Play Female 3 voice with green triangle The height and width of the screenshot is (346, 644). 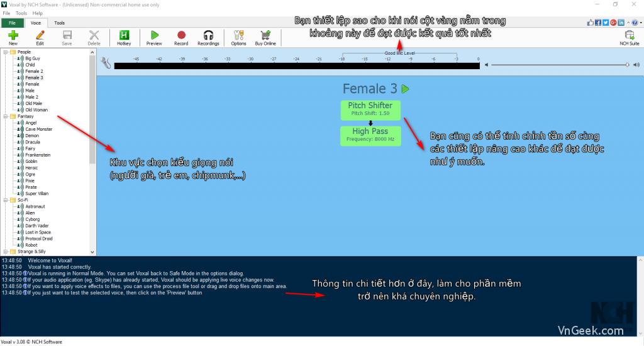click(x=406, y=89)
